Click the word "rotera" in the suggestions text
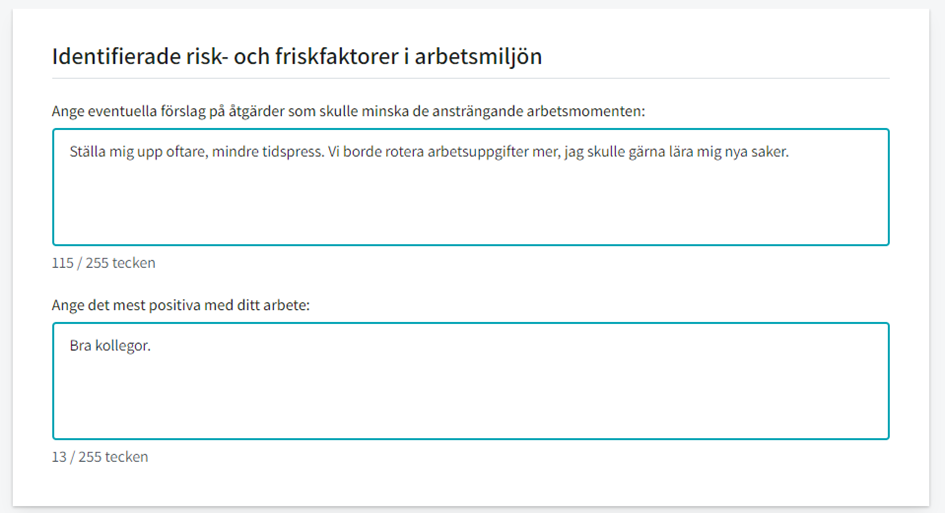Screen dimensions: 945x513 (405, 151)
